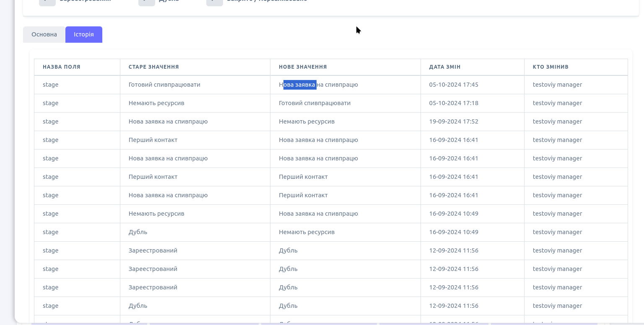Click testoviy manager in the 19-09-2024 row
Image resolution: width=644 pixels, height=325 pixels.
pyautogui.click(x=557, y=121)
